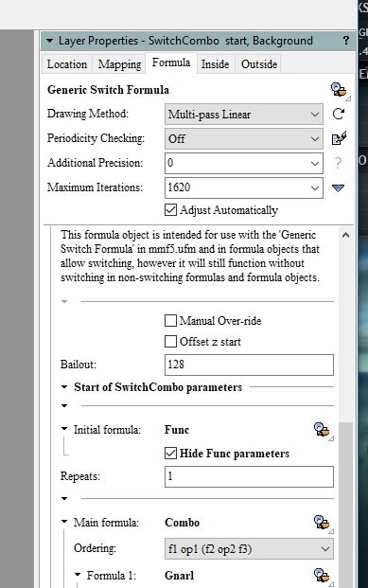Open browse icon for Initial formula Func
The height and width of the screenshot is (588, 368).
click(x=322, y=430)
